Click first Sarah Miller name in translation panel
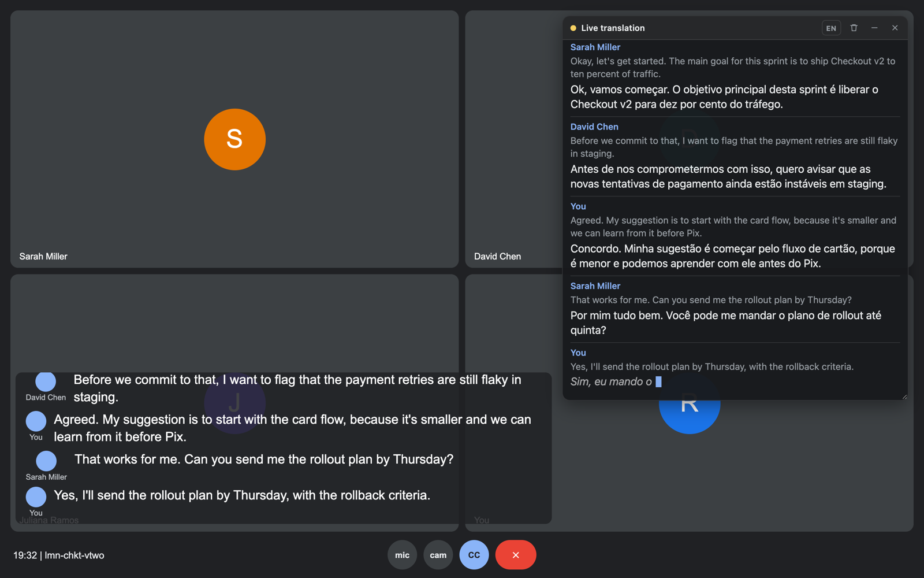This screenshot has height=578, width=924. [595, 47]
